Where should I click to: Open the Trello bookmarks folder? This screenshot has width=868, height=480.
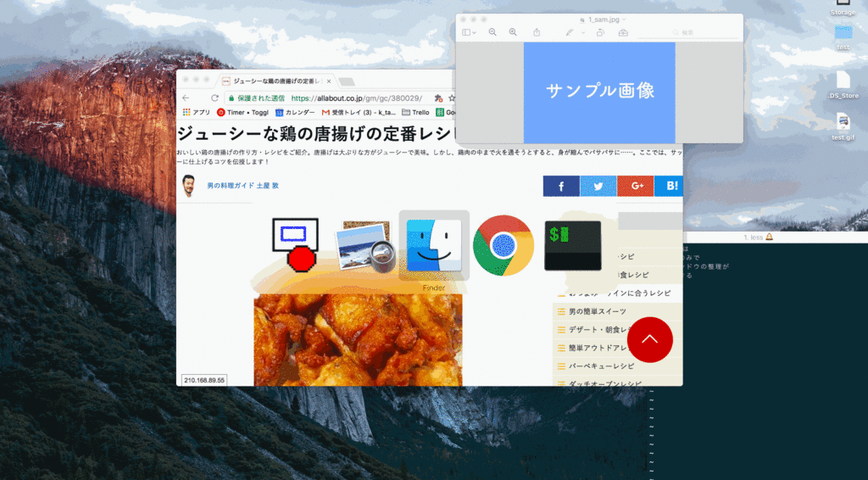click(x=415, y=113)
